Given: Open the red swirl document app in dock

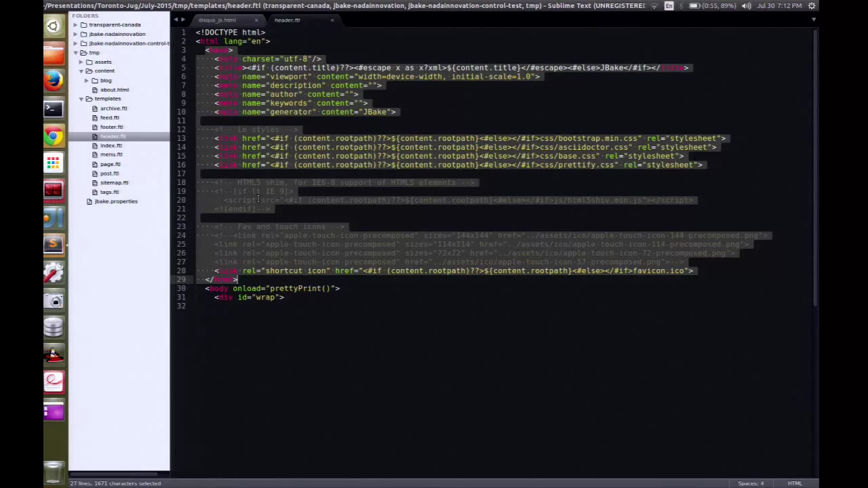Looking at the screenshot, I should [x=54, y=382].
